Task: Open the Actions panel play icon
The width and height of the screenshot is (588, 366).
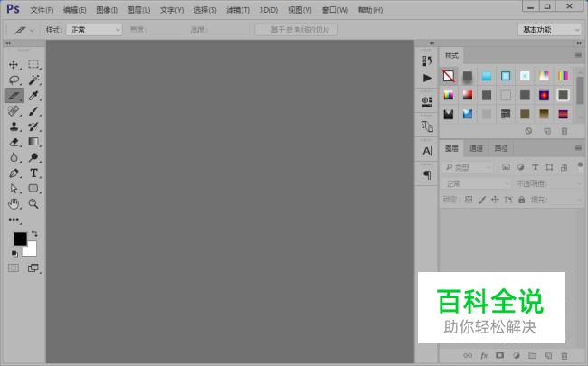Action: [427, 78]
